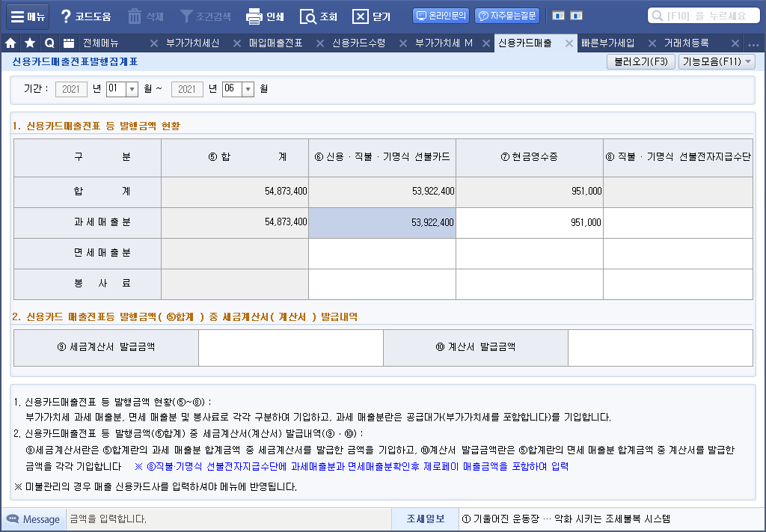
Task: Toggle the right panel layout icon
Action: click(x=576, y=15)
